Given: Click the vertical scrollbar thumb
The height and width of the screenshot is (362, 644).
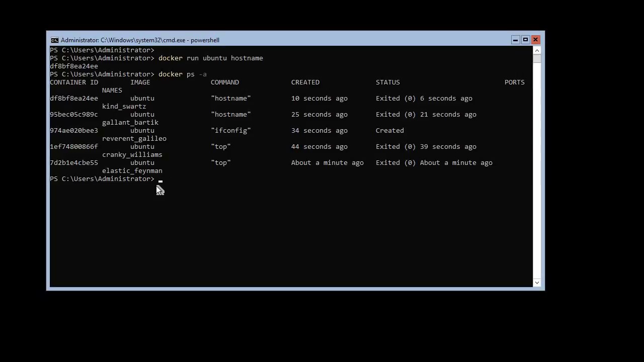Looking at the screenshot, I should point(537,59).
